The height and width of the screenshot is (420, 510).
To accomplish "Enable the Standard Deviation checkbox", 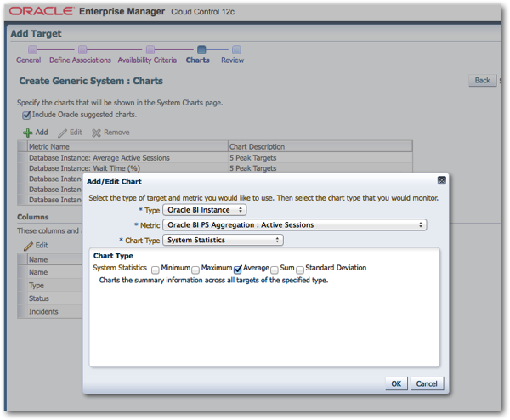I will (300, 270).
